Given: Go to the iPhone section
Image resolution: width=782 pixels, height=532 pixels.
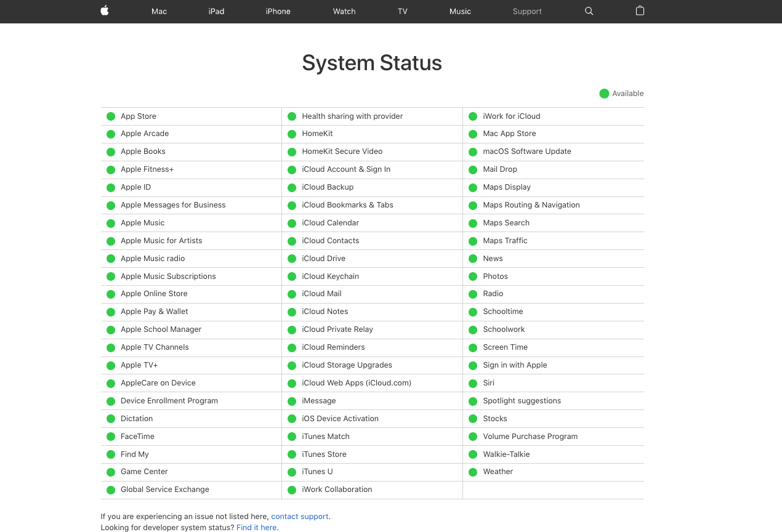Looking at the screenshot, I should point(278,11).
